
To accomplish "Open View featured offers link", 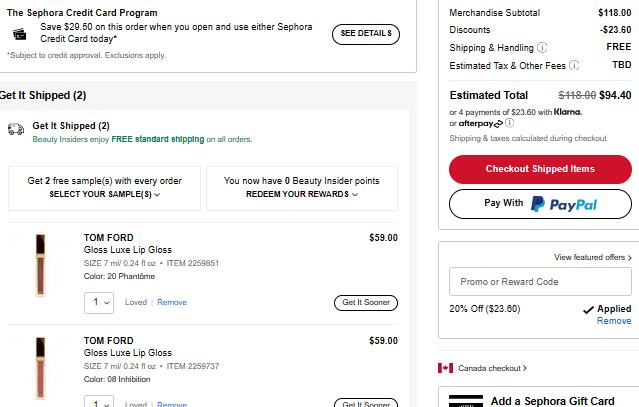I will [593, 257].
